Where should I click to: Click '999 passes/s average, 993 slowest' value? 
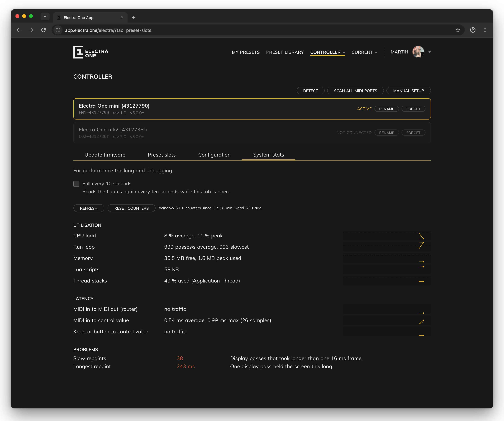coord(206,247)
